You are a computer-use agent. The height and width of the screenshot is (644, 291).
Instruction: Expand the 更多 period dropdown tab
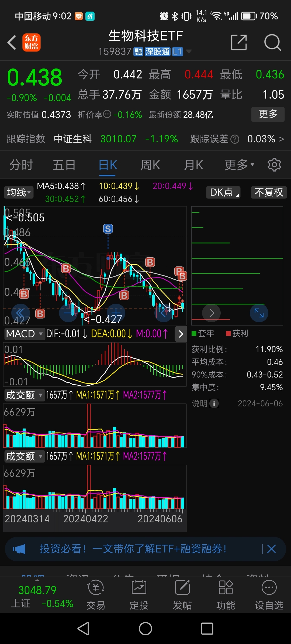[x=240, y=165]
